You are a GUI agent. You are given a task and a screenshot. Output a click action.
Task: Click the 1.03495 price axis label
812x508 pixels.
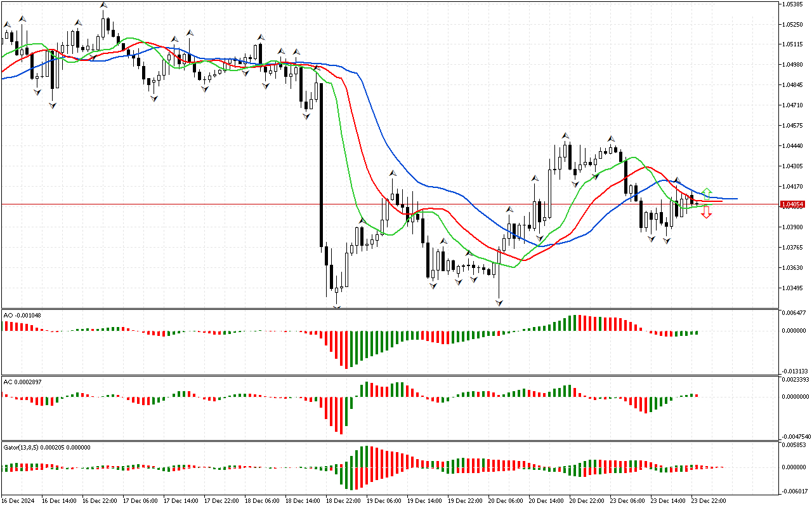(794, 288)
